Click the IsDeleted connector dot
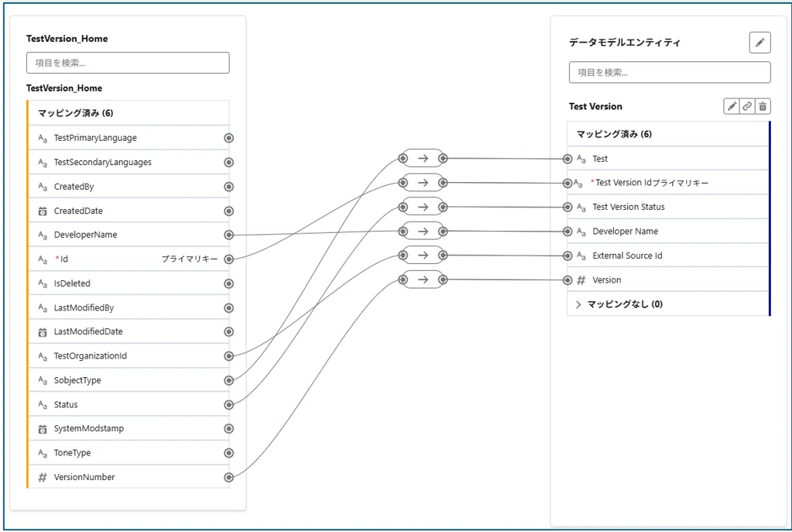 point(229,283)
